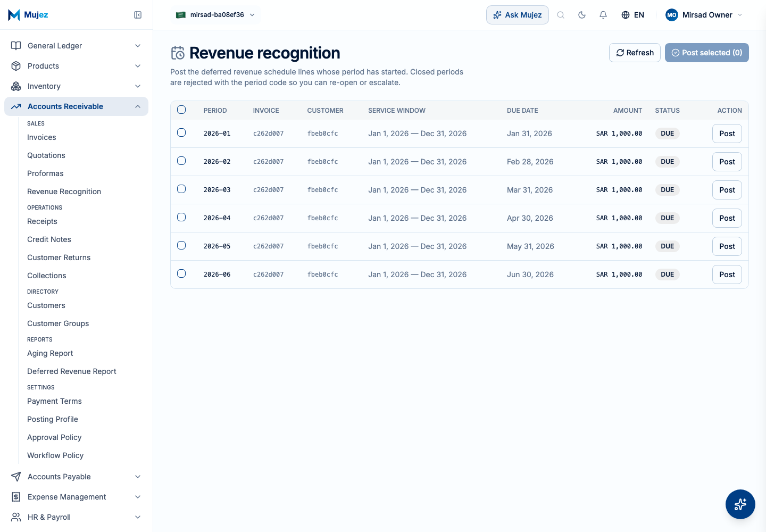Click the Accounts Receivable trend icon
This screenshot has height=532, width=766.
pos(16,106)
